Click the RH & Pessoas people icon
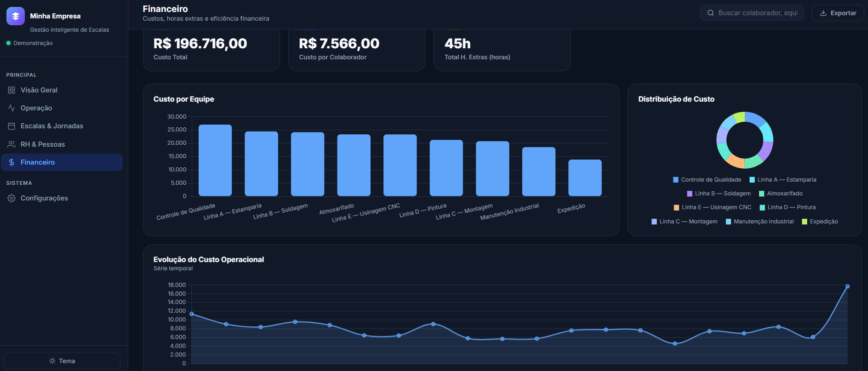 coord(11,144)
